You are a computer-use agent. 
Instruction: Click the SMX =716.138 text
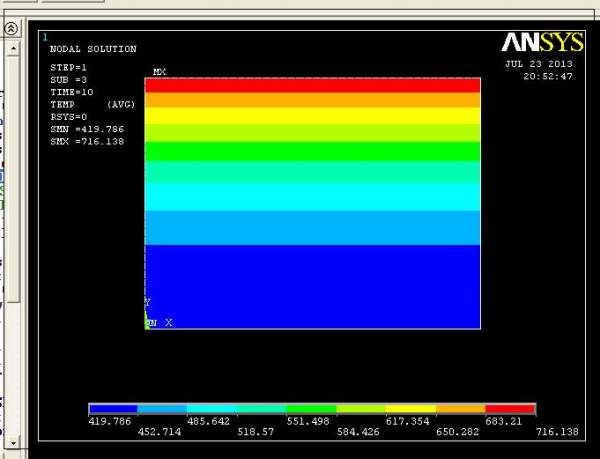[87, 142]
